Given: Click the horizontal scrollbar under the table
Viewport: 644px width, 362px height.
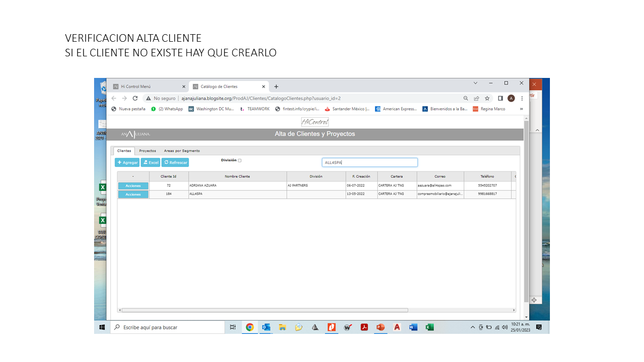Looking at the screenshot, I should click(265, 310).
